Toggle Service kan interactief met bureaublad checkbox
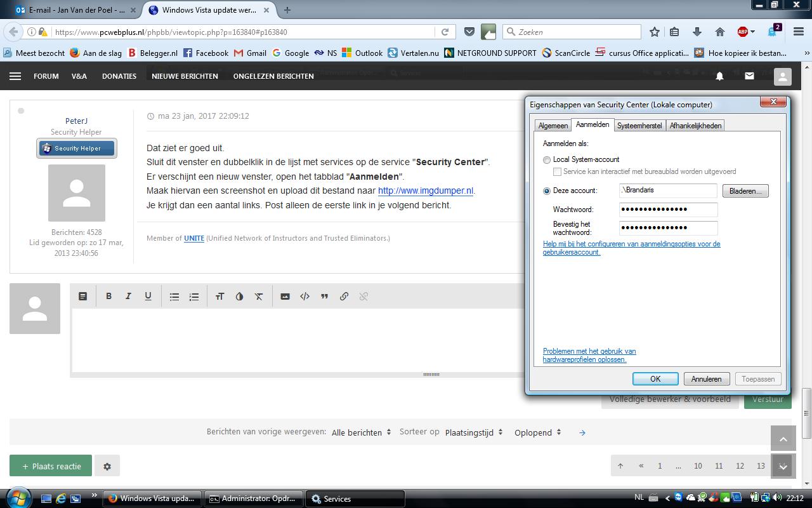 557,172
